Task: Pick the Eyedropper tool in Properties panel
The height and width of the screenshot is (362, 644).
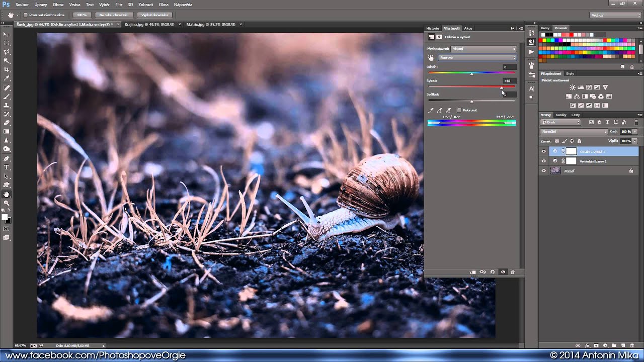Action: pyautogui.click(x=431, y=110)
